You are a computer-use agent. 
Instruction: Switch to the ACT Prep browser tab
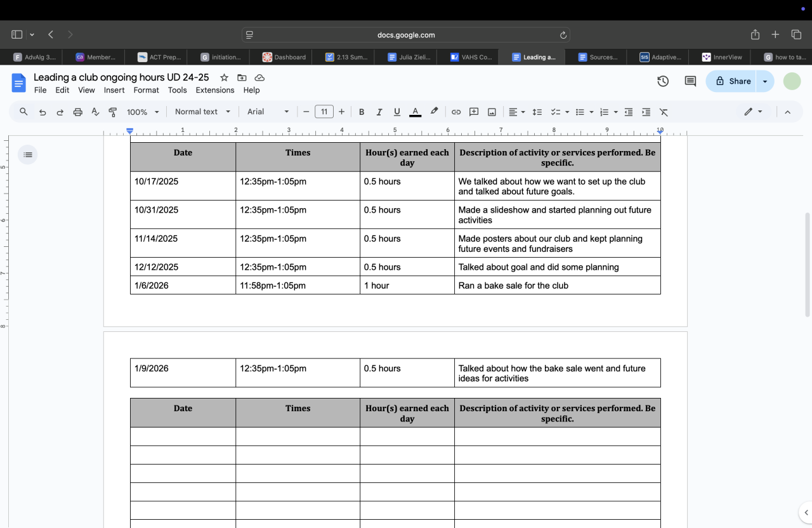pyautogui.click(x=159, y=57)
